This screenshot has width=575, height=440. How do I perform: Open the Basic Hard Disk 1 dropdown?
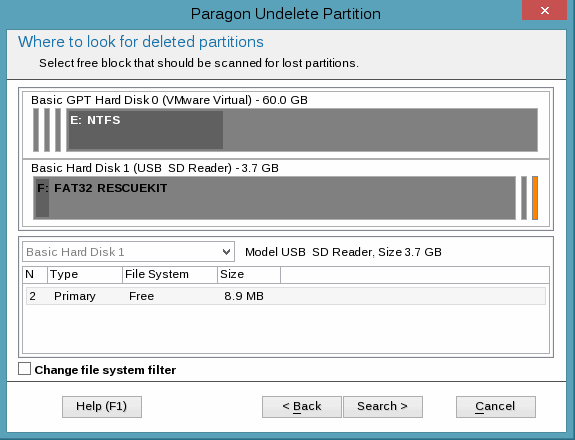click(x=128, y=252)
